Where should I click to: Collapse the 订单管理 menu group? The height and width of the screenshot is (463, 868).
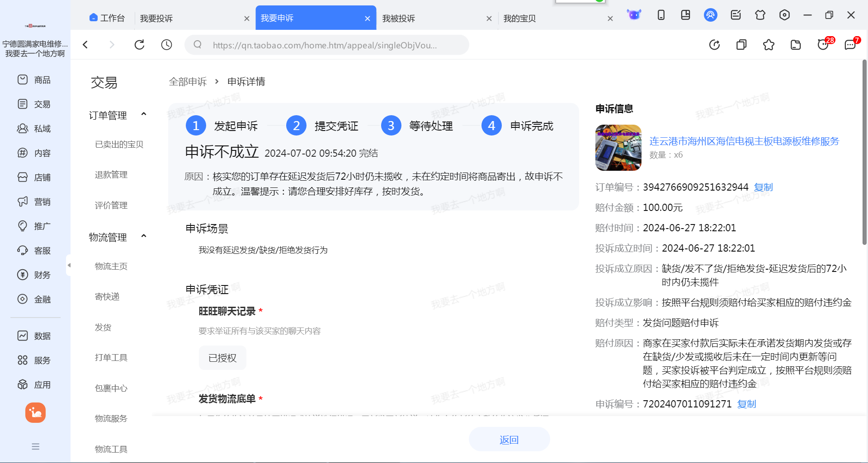[144, 114]
